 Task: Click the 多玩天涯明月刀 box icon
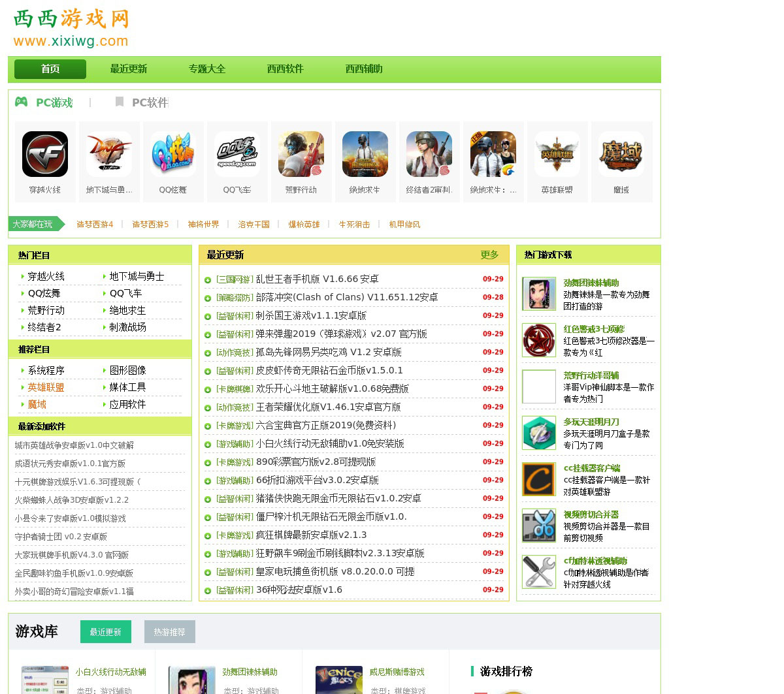[x=539, y=433]
